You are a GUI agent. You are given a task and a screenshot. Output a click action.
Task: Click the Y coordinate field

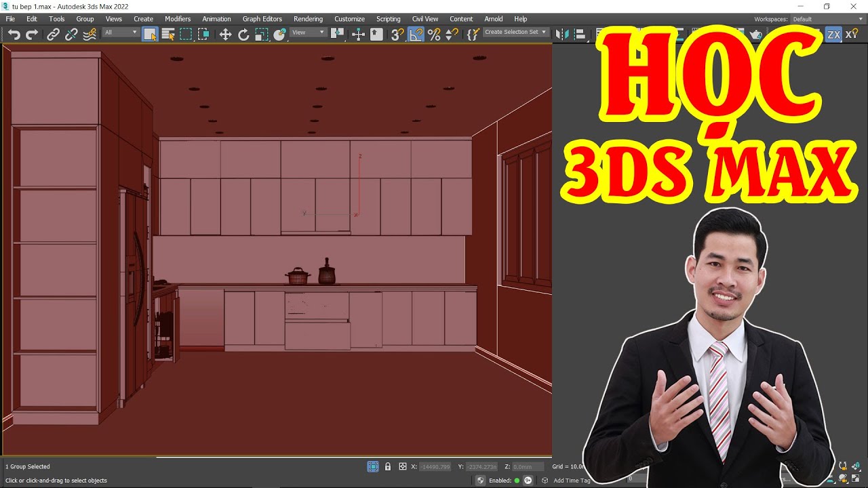click(x=482, y=466)
